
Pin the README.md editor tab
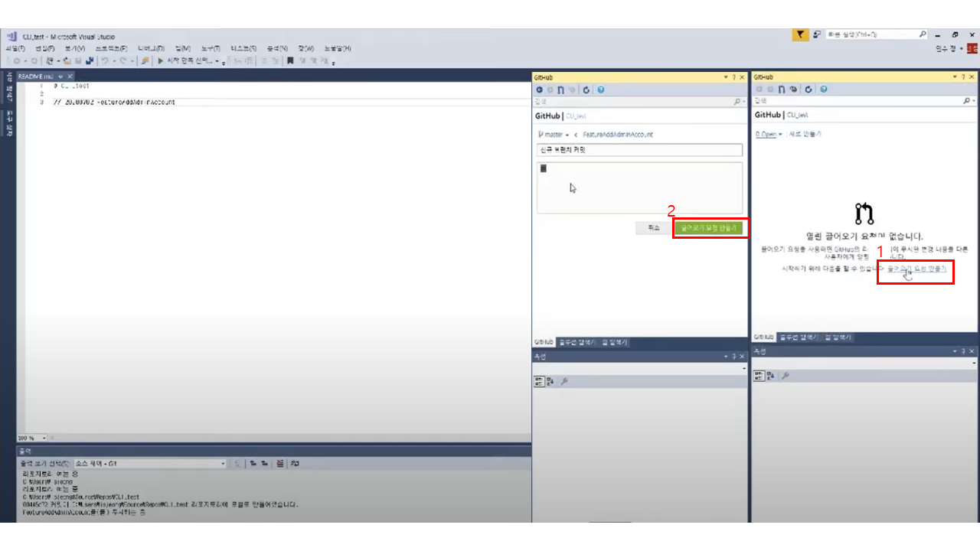click(60, 77)
